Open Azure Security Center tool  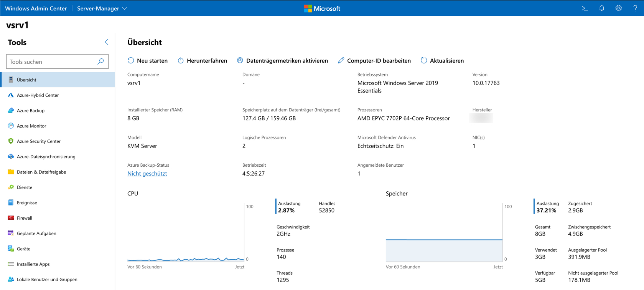tap(58, 141)
